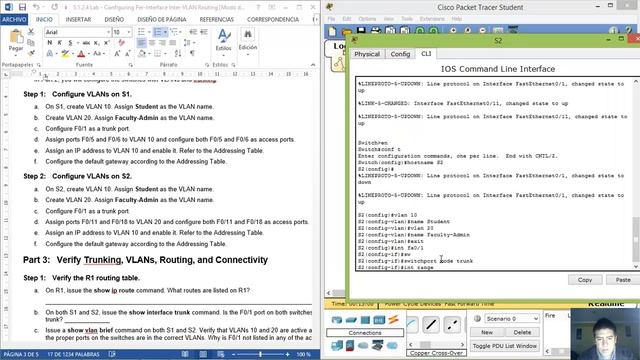Switch to the DISEÑO DE PÁGINA tab
This screenshot has height=360, width=640.
162,19
